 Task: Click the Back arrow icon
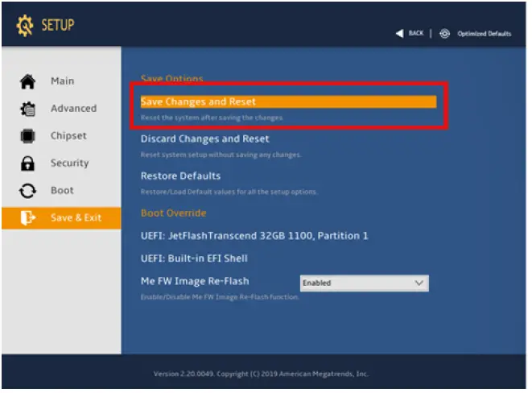click(x=400, y=33)
